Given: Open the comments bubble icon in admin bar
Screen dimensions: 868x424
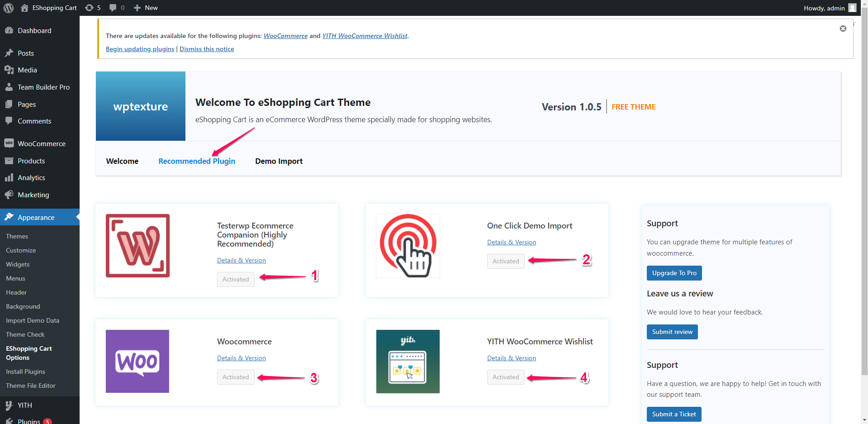Looking at the screenshot, I should click(x=113, y=8).
